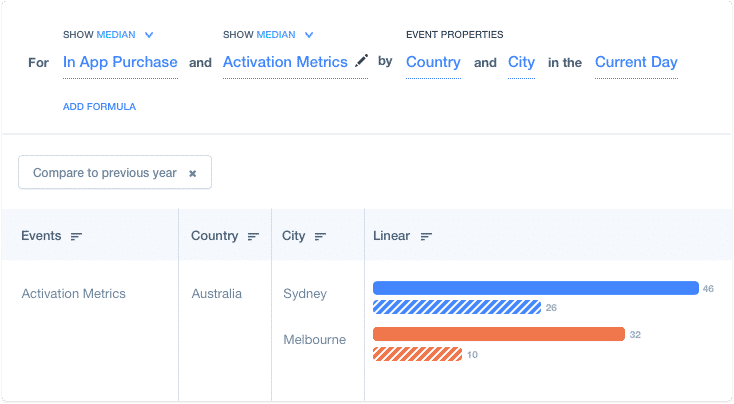The width and height of the screenshot is (734, 404).
Task: Toggle sorting on the City column header
Action: tap(320, 237)
